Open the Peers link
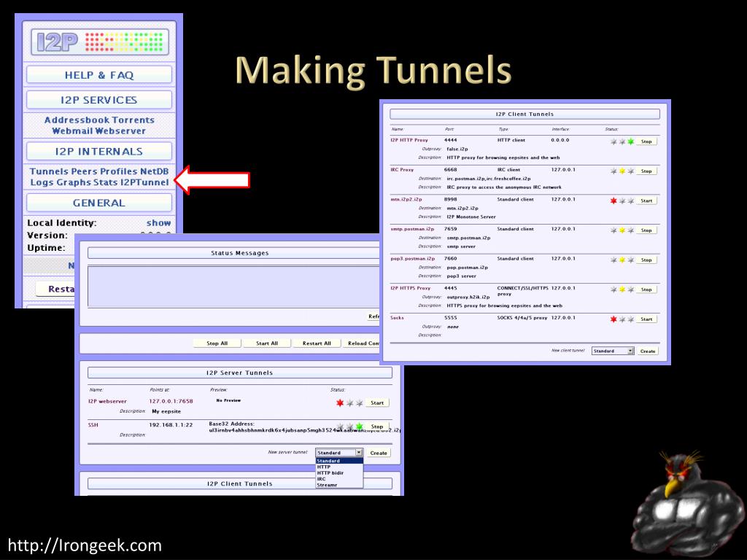The width and height of the screenshot is (747, 560). [x=83, y=171]
